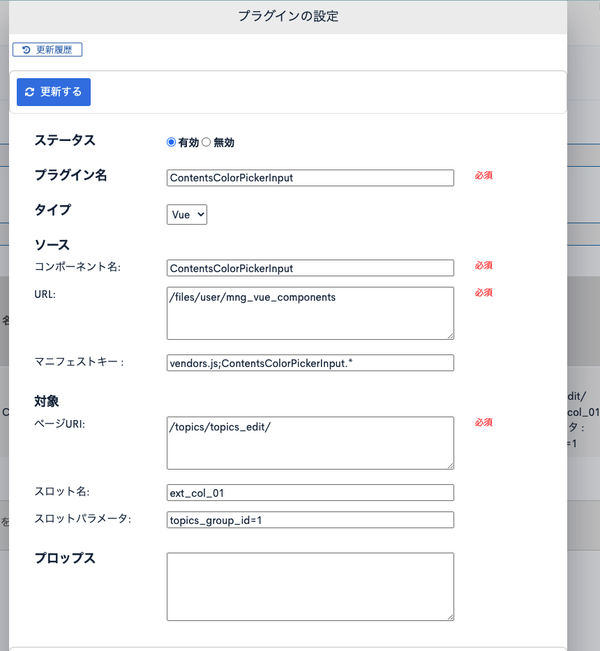Click the タイプ label

(53, 210)
